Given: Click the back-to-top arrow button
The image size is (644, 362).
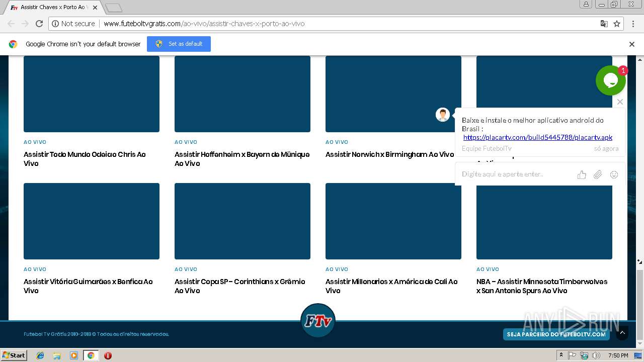Looking at the screenshot, I should tap(622, 333).
